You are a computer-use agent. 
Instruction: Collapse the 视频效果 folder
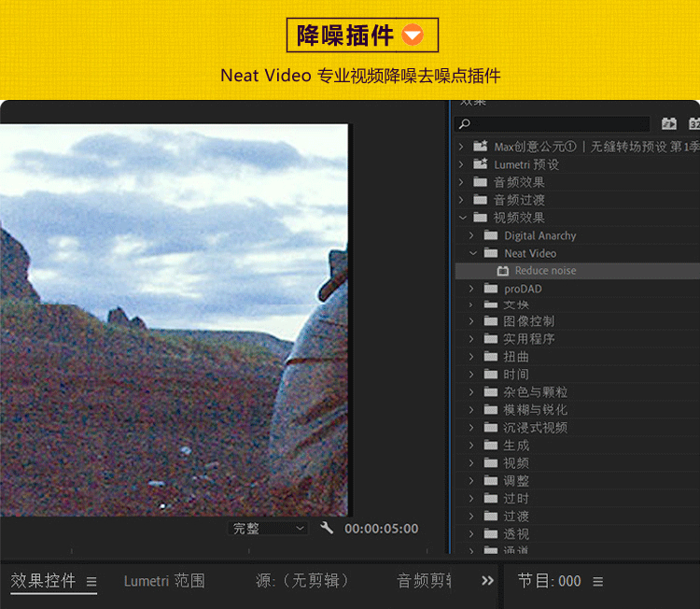point(463,218)
